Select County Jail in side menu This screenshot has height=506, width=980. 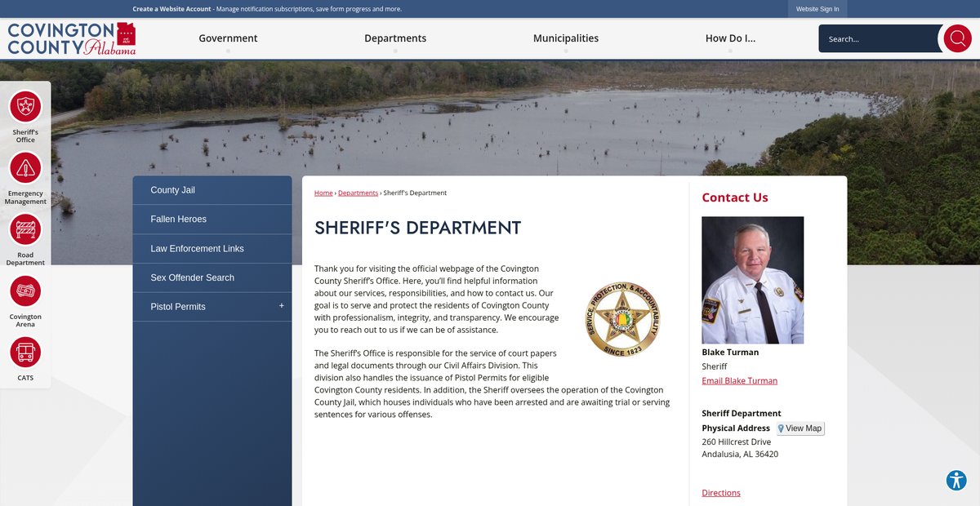click(212, 190)
